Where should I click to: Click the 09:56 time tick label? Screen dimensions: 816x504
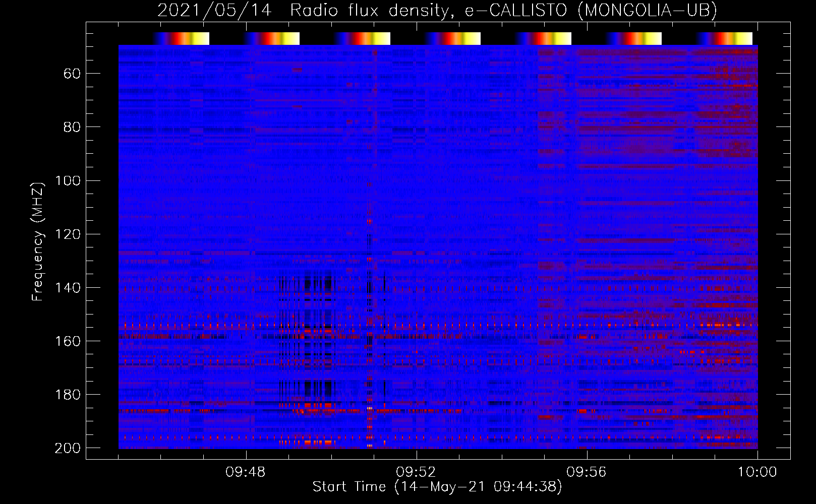pyautogui.click(x=587, y=472)
